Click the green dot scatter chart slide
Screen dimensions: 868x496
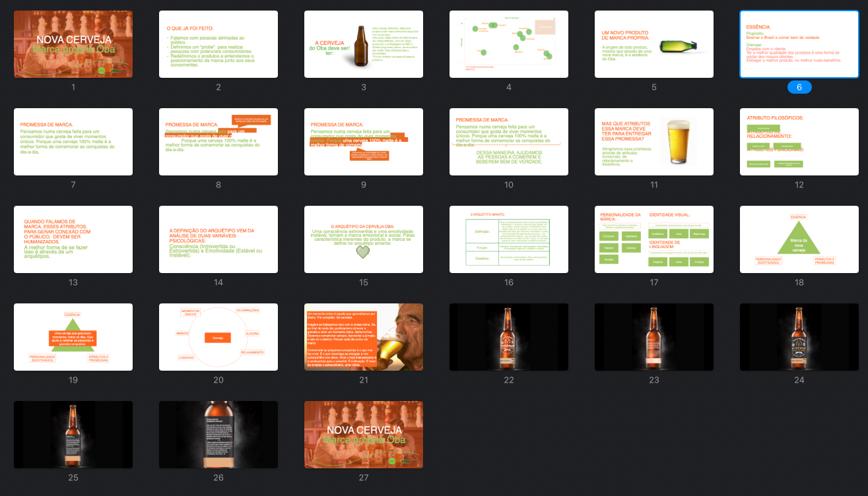[509, 44]
